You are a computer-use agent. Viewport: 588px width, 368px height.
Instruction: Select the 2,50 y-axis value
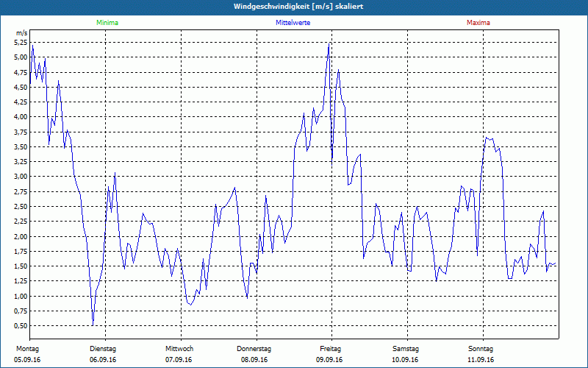click(x=21, y=207)
